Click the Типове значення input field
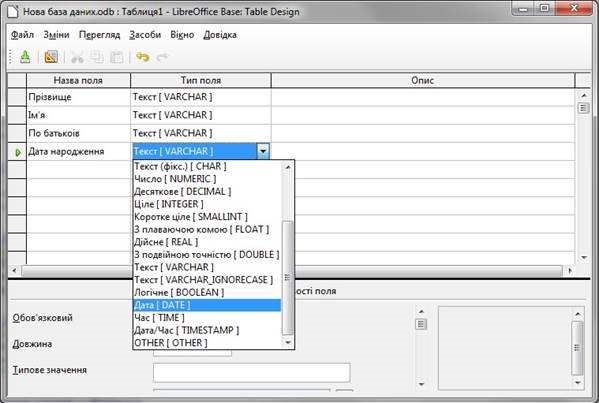This screenshot has width=599, height=403. point(251,372)
